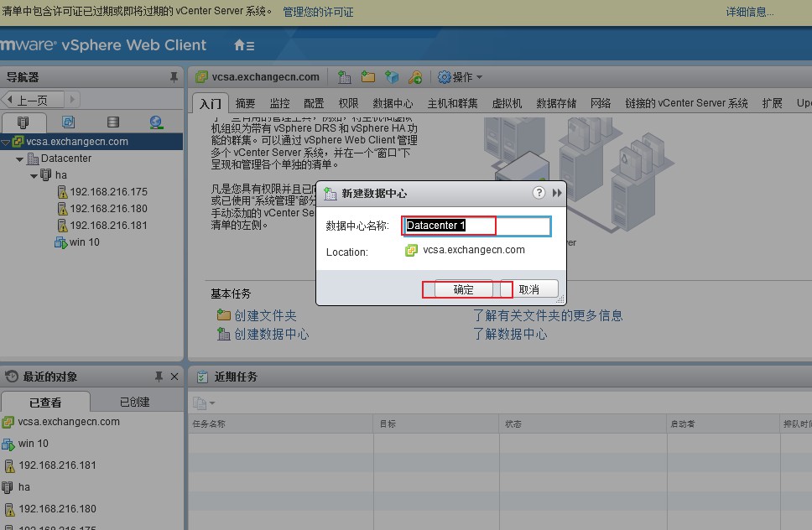
Task: Collapse the Datacenter tree node
Action: 19,158
